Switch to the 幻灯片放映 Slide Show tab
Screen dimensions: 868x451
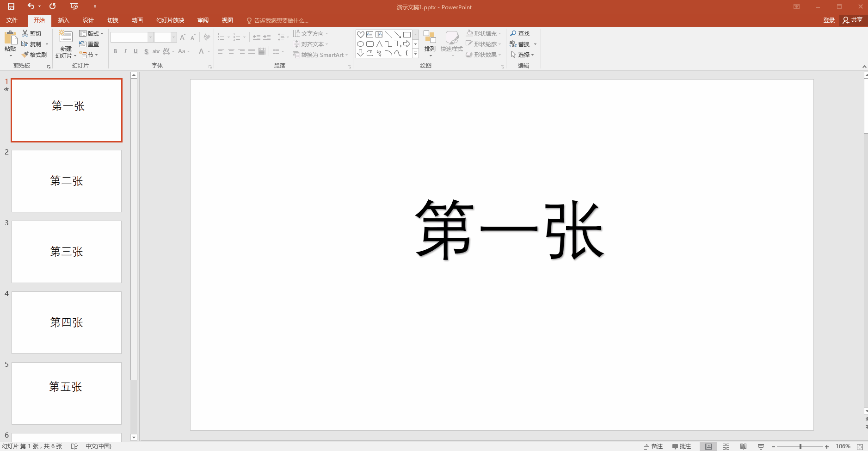click(x=170, y=20)
